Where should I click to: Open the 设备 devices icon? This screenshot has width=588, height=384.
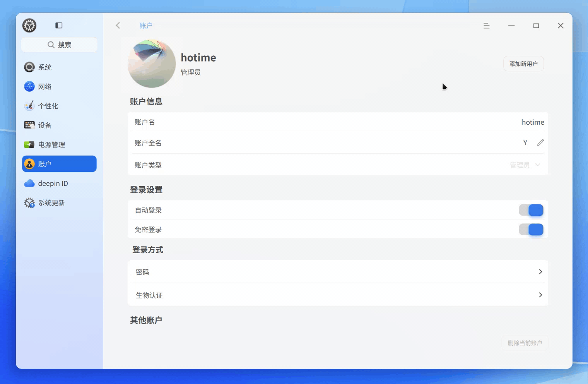(x=29, y=125)
